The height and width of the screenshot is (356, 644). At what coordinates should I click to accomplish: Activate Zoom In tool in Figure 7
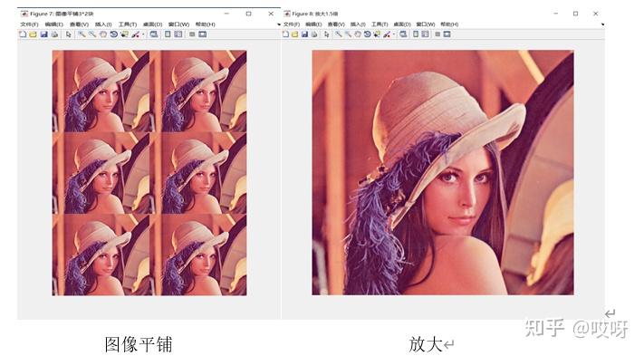click(82, 34)
